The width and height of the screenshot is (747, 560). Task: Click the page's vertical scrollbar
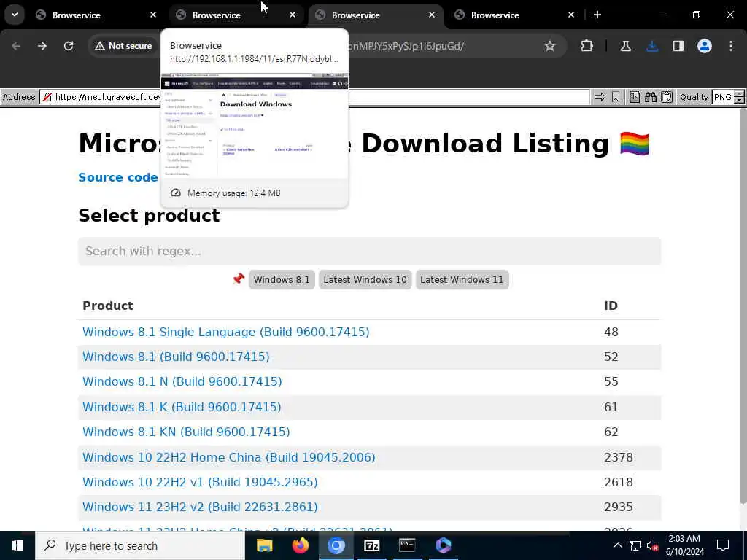743,305
